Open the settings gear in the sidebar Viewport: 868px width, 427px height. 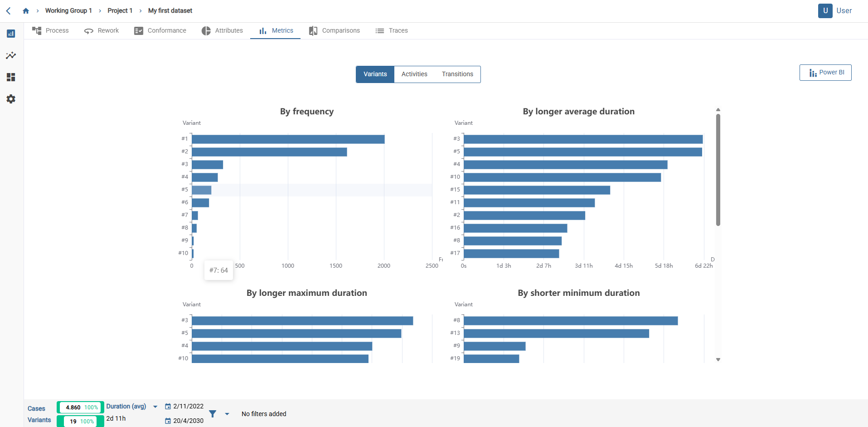coord(11,99)
